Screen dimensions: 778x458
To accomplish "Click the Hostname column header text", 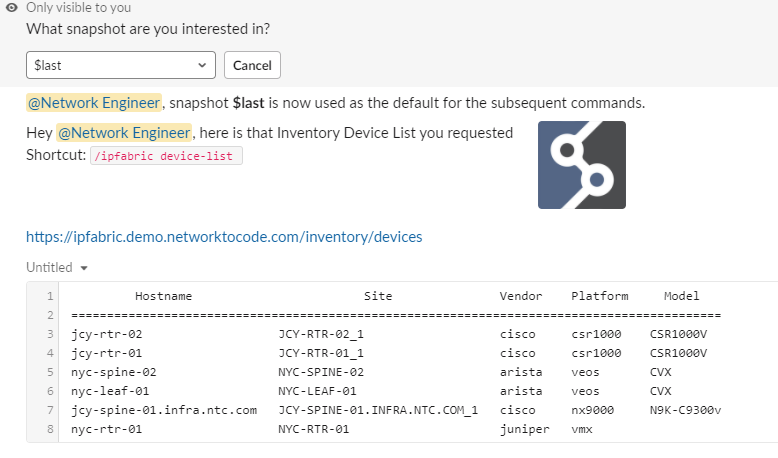I will tap(163, 296).
